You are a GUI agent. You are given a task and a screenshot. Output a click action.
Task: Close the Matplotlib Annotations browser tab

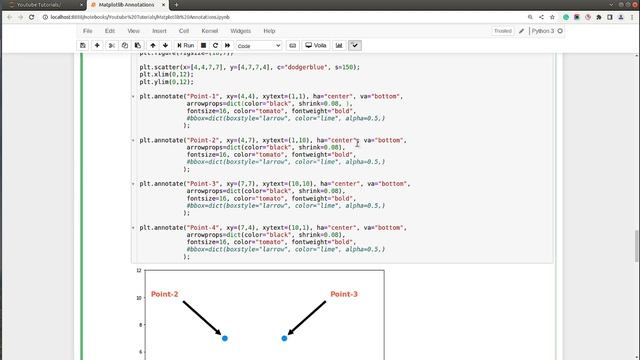click(164, 5)
